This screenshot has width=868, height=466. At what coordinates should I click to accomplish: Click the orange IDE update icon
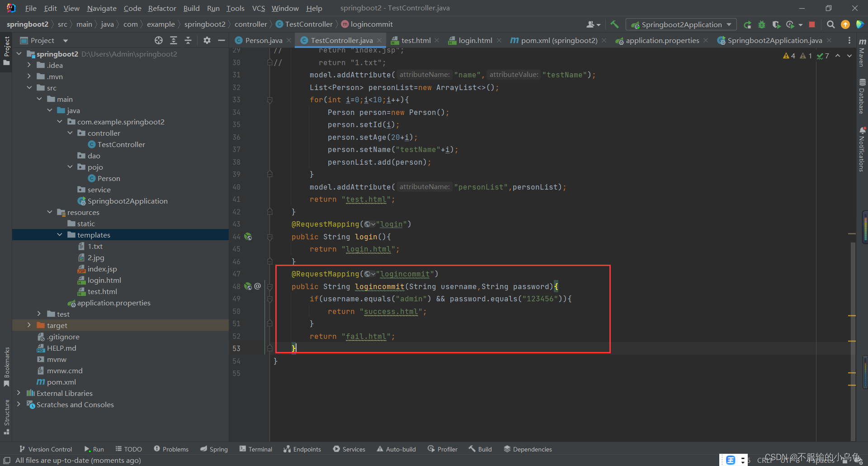coord(845,24)
